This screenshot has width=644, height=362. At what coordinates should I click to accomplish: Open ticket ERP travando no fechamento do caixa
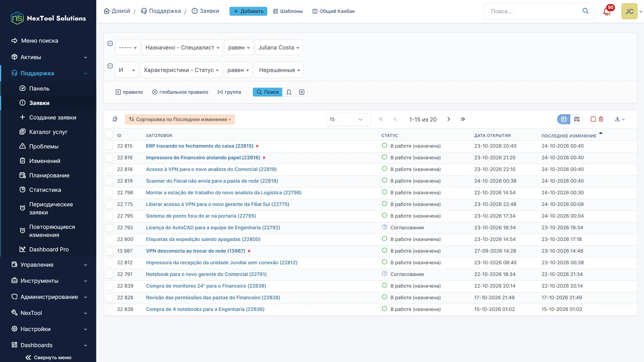point(200,146)
